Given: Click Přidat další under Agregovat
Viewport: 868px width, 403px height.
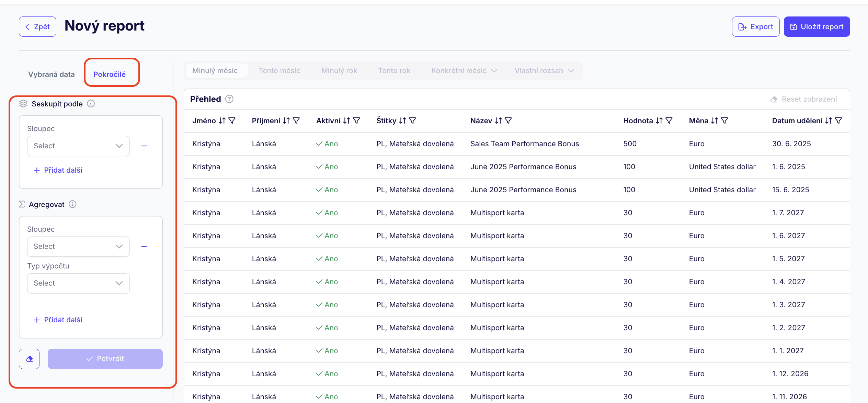Looking at the screenshot, I should pyautogui.click(x=58, y=320).
